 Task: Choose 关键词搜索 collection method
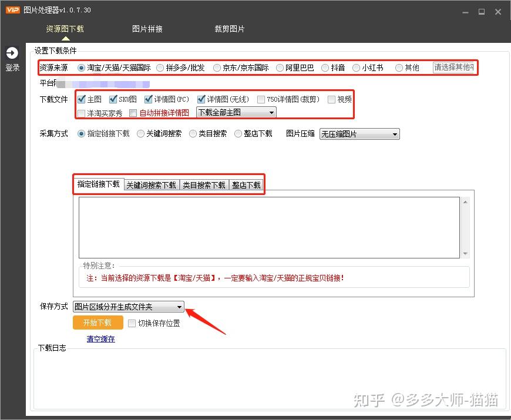coord(141,134)
